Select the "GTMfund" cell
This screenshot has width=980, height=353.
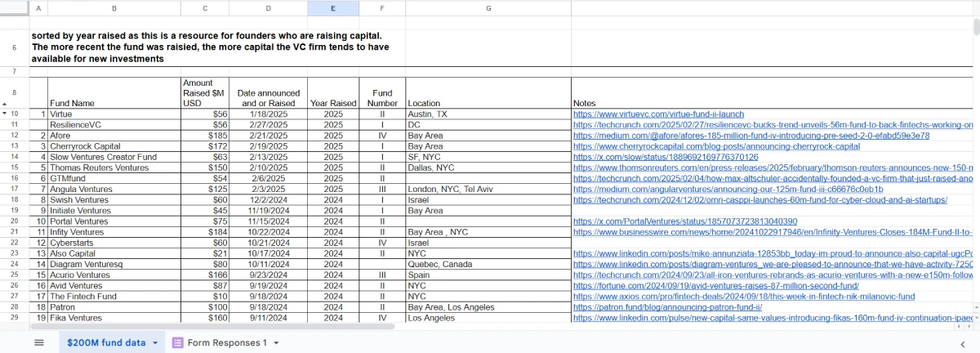(x=114, y=178)
